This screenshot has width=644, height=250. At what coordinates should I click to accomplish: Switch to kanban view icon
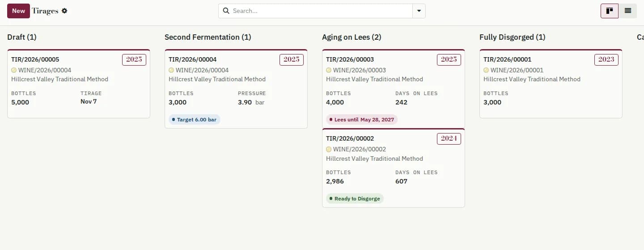(x=610, y=11)
